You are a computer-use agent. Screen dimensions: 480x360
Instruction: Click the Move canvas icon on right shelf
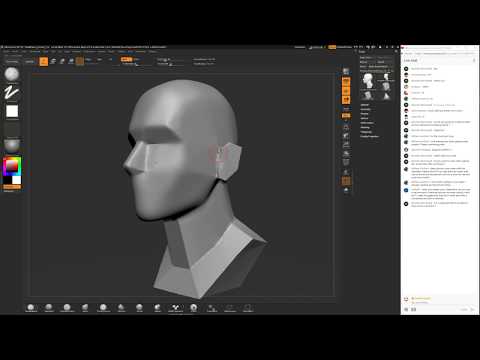pos(346,136)
